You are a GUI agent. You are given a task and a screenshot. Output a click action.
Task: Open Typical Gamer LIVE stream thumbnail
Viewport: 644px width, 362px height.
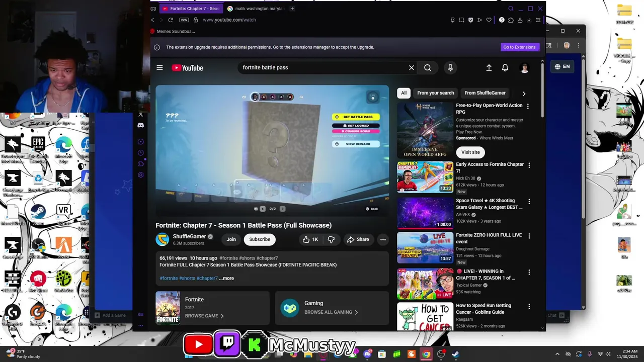point(425,284)
